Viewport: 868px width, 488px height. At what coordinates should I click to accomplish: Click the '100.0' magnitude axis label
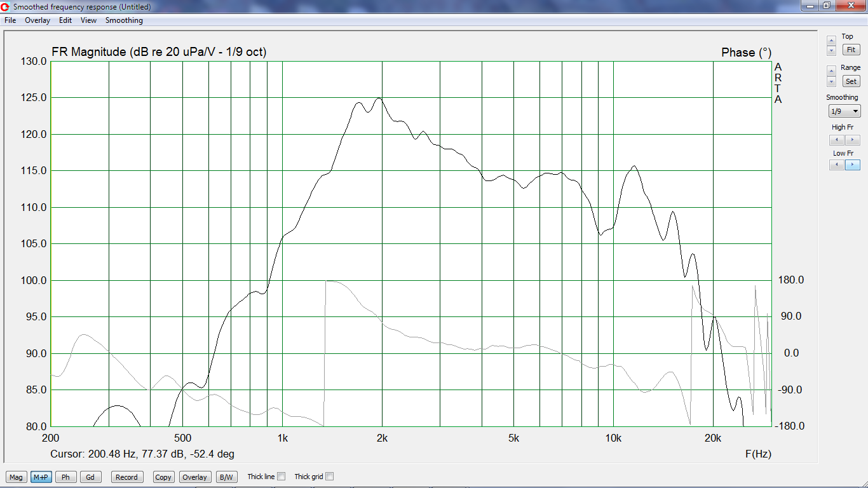click(34, 280)
